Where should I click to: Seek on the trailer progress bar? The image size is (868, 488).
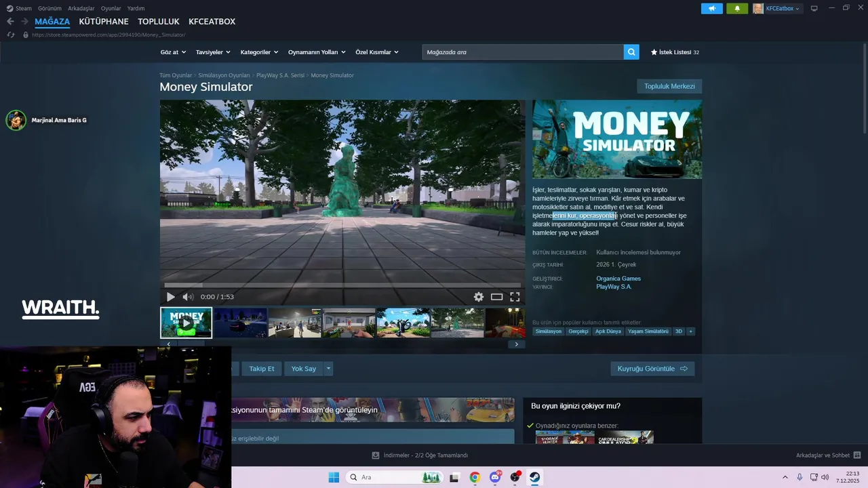click(342, 285)
